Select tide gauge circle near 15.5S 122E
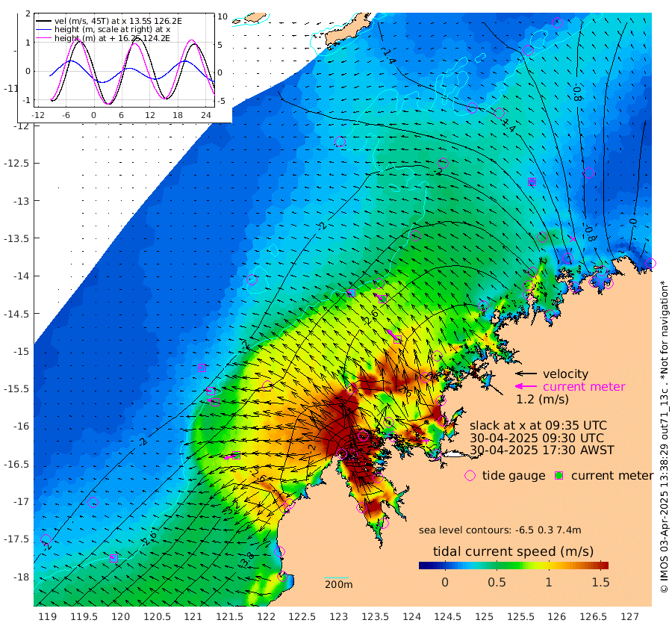672x632 pixels. point(267,385)
